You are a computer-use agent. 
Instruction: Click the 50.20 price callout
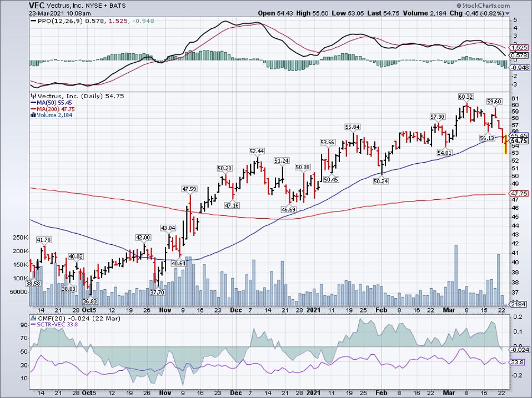point(224,168)
